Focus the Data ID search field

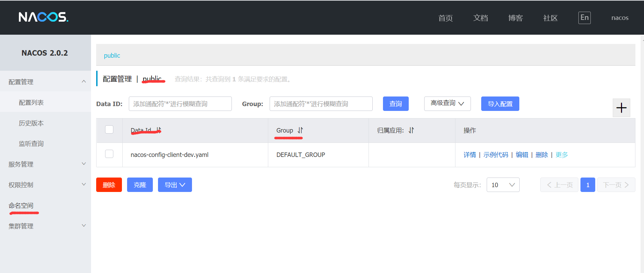[x=180, y=104]
